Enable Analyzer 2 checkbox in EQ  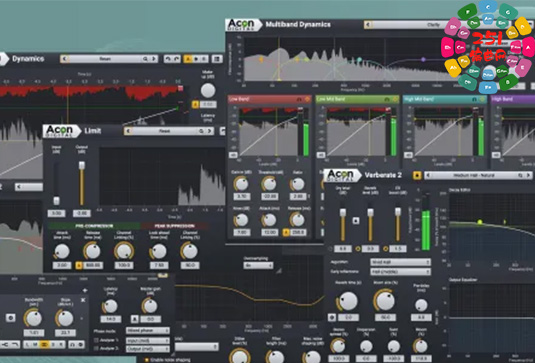96,349
